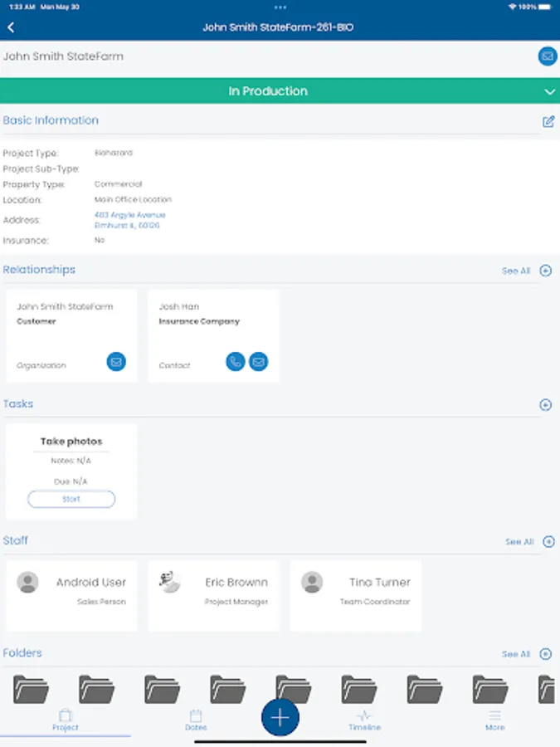Open Tina Turner's avatar
The image size is (560, 747).
(312, 582)
